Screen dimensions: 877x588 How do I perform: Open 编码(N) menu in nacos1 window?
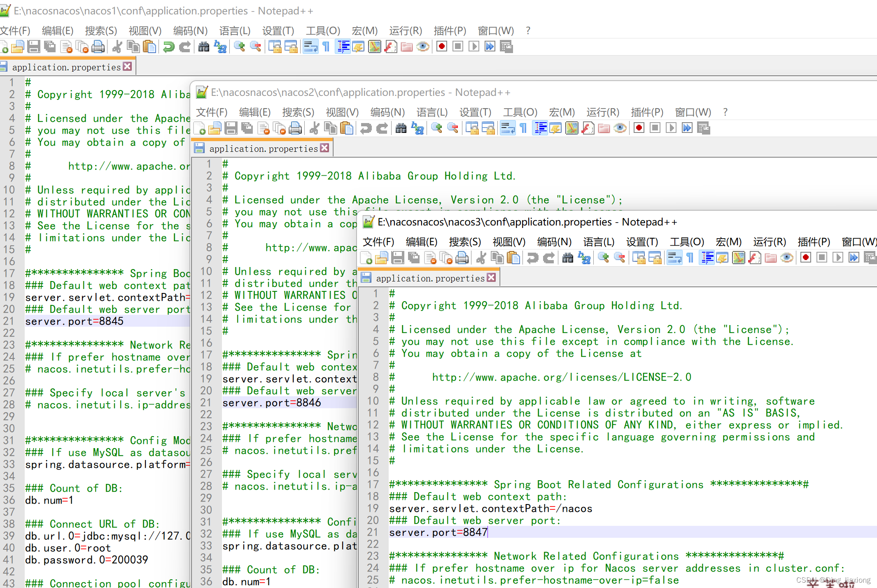click(x=190, y=31)
